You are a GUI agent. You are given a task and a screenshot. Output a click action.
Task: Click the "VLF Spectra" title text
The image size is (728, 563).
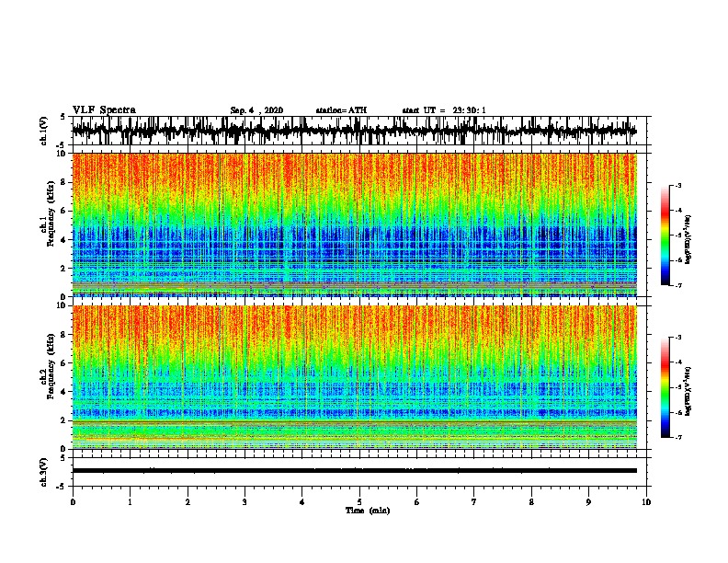coord(104,110)
